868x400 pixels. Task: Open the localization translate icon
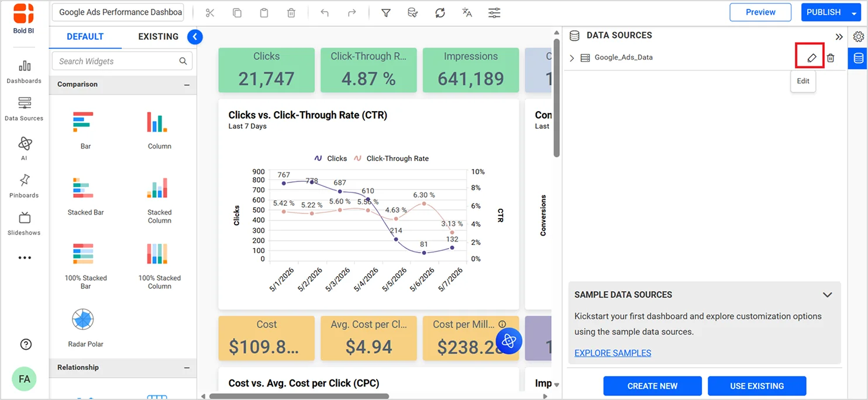pyautogui.click(x=467, y=12)
